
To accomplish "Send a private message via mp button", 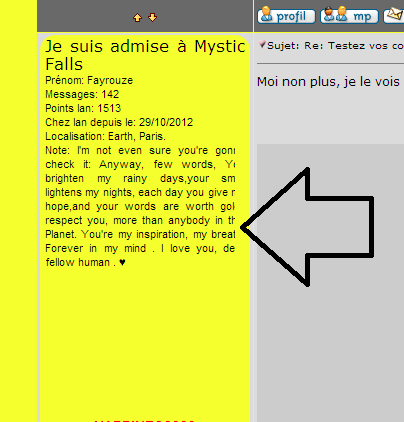I will [349, 16].
